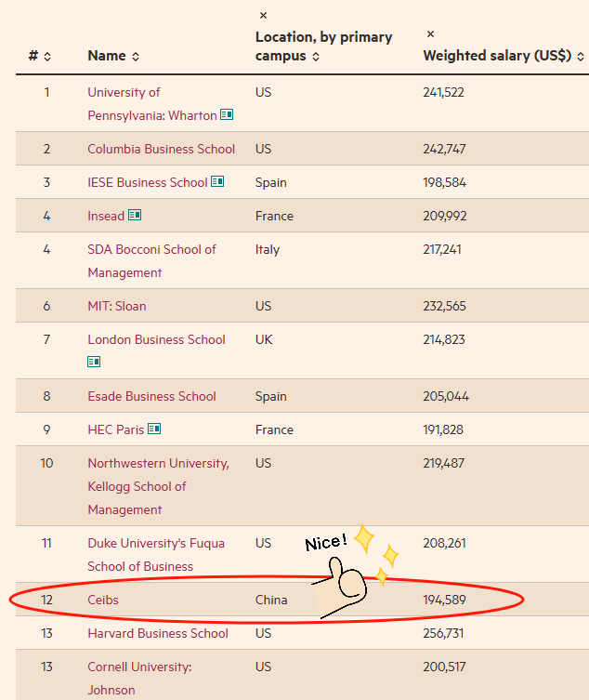The height and width of the screenshot is (700, 589).
Task: Open London Business School profile icon
Action: pos(94,362)
